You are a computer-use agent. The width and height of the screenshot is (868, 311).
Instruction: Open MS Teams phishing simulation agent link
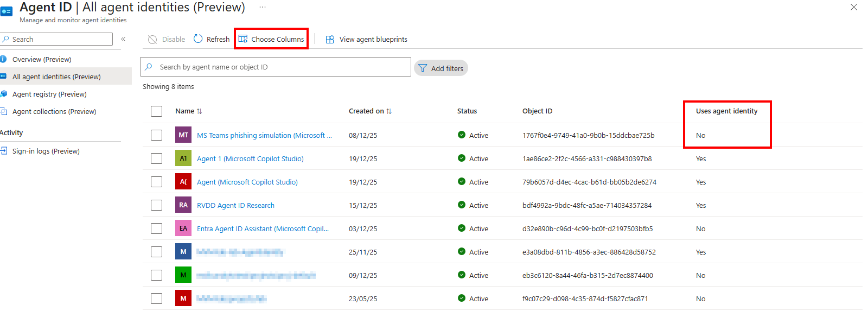[x=264, y=136]
